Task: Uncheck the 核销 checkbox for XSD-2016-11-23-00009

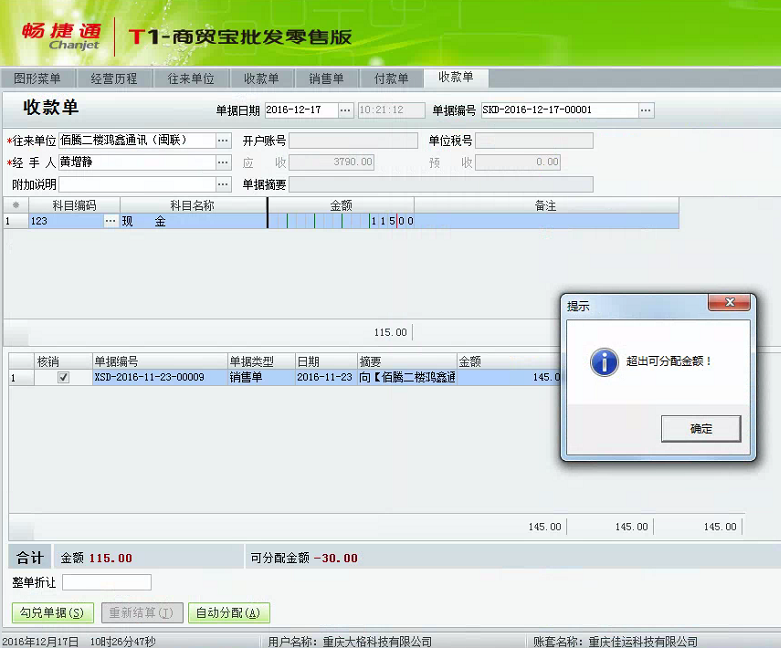Action: point(63,377)
